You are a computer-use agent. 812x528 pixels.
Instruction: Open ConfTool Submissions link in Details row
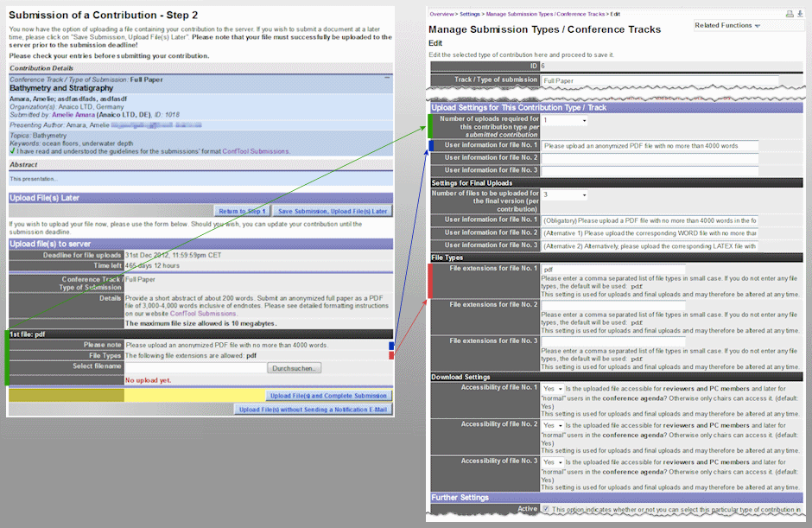coord(202,314)
